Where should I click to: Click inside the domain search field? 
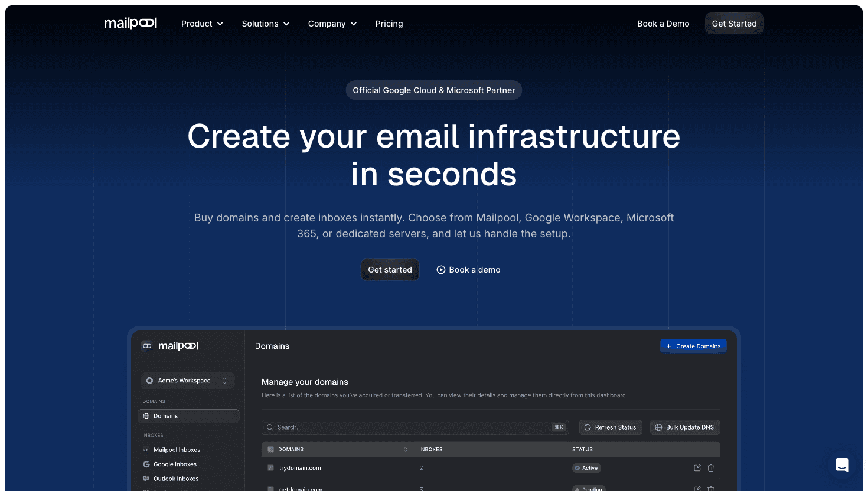coord(413,427)
